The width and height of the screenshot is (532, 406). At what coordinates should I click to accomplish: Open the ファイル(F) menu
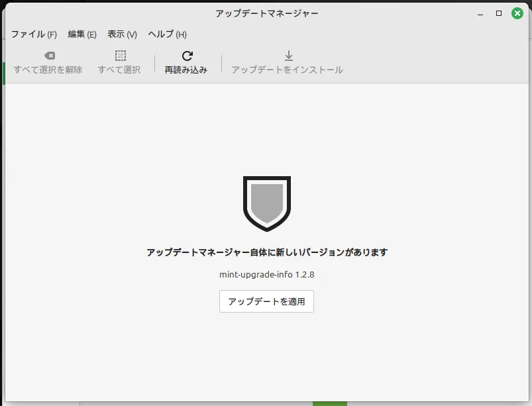(x=34, y=34)
